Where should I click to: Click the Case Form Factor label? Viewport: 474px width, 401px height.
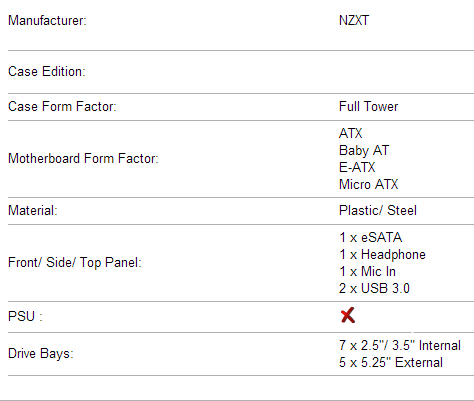(x=62, y=107)
